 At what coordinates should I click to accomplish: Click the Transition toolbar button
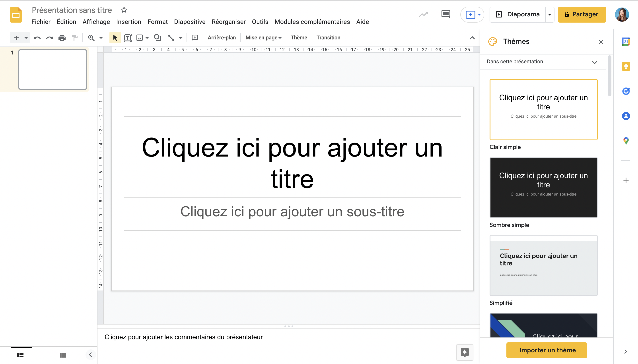pos(328,38)
